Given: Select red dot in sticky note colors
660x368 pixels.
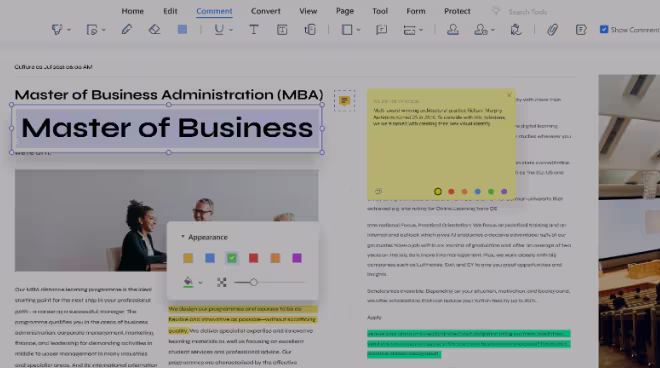Looking at the screenshot, I should (451, 192).
